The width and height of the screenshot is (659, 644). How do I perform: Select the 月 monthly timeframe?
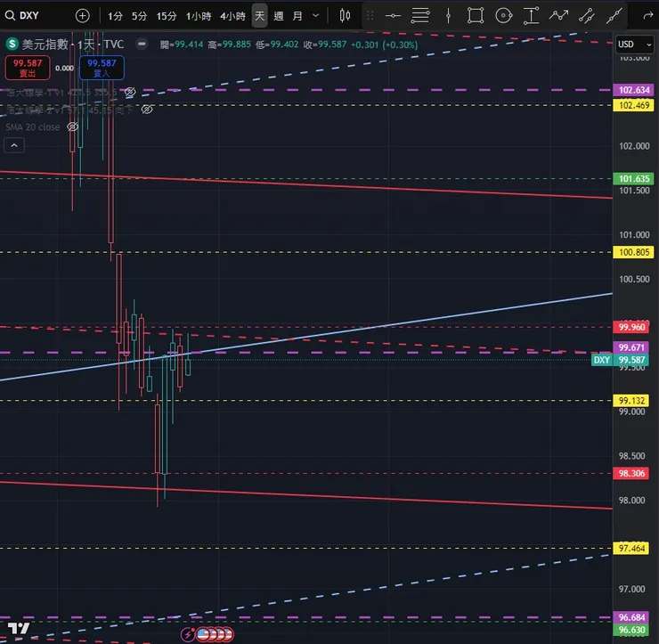point(297,16)
